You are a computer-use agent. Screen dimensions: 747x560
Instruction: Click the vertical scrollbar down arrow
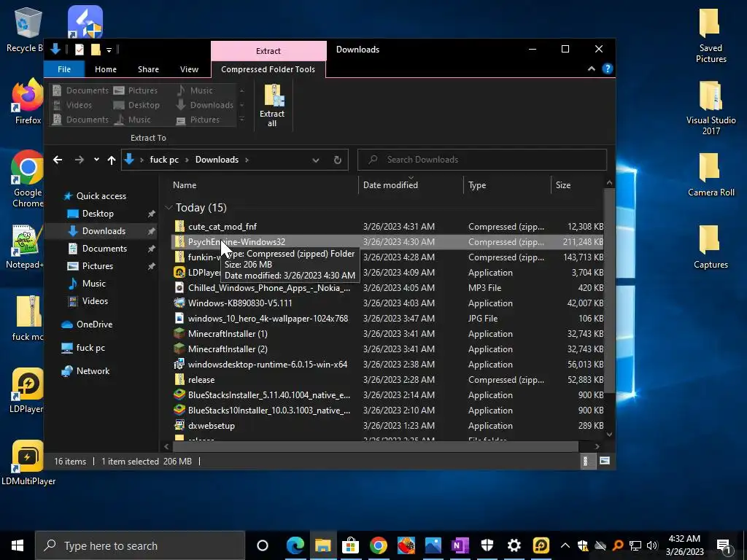pos(609,435)
